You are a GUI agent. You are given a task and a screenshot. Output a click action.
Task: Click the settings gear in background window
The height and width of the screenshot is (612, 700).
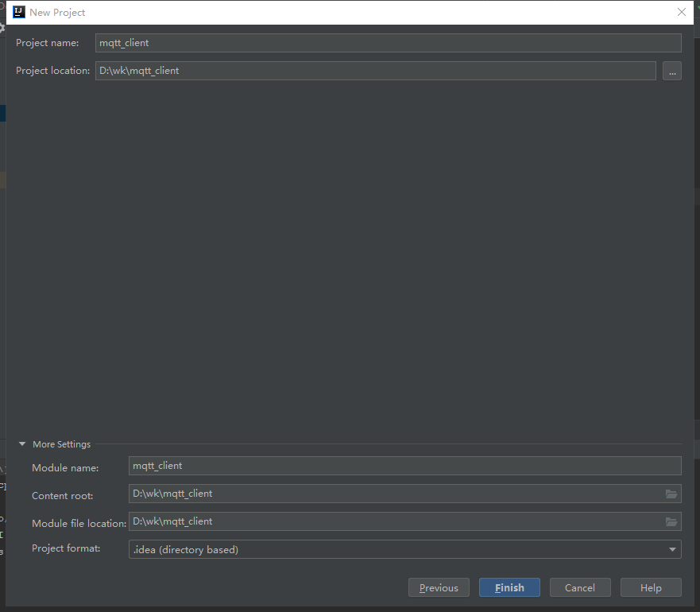[2, 28]
